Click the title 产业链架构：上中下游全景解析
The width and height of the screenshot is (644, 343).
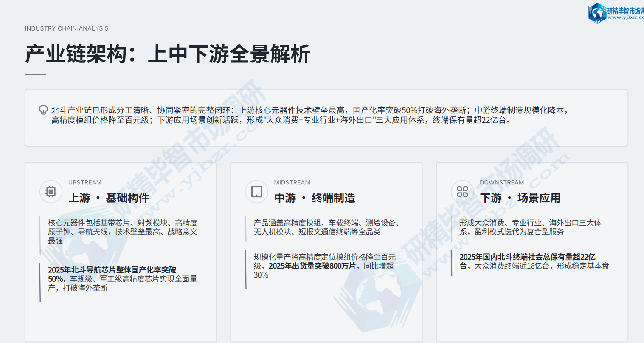168,54
